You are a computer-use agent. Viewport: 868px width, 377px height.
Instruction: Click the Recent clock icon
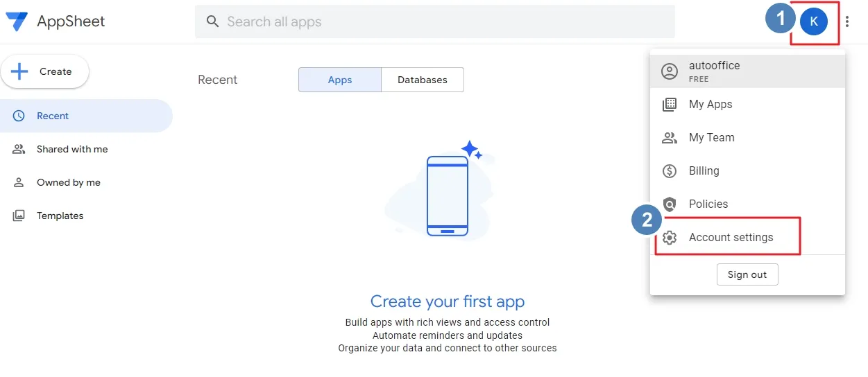coord(19,116)
